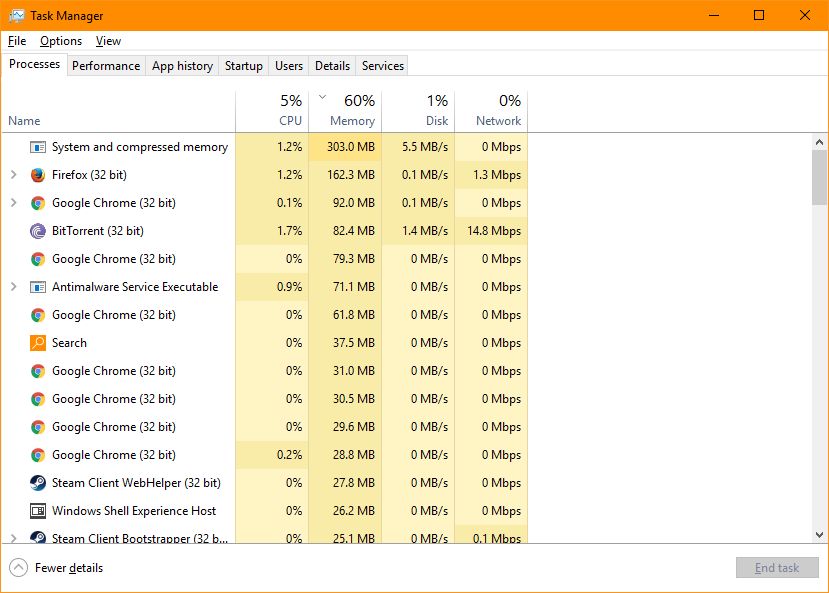
Task: Switch to the Services tab
Action: click(383, 66)
